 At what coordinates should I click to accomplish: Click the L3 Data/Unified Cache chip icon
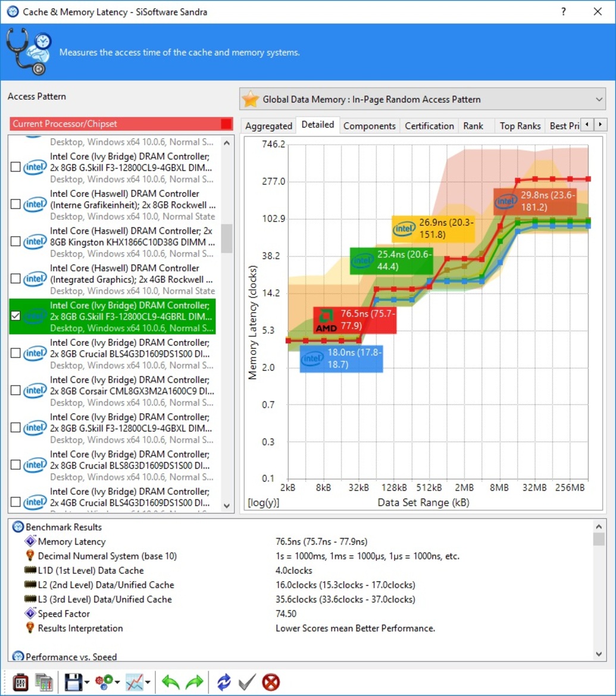pyautogui.click(x=30, y=599)
